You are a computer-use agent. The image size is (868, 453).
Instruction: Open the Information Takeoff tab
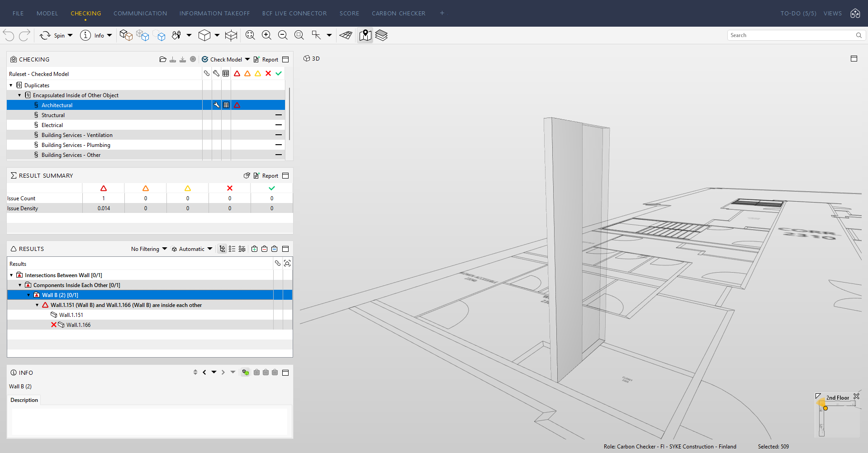coord(214,14)
